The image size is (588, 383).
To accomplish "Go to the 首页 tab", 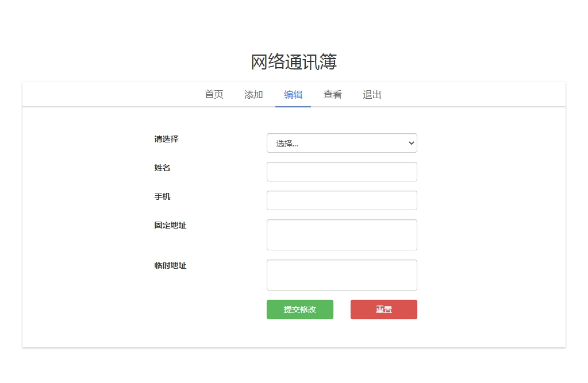I will click(x=214, y=95).
